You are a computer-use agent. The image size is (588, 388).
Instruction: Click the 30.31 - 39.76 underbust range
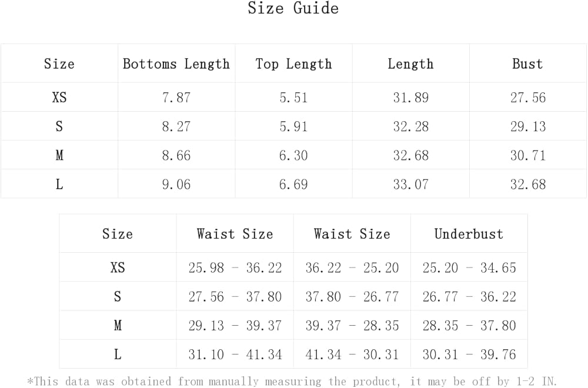tap(469, 354)
